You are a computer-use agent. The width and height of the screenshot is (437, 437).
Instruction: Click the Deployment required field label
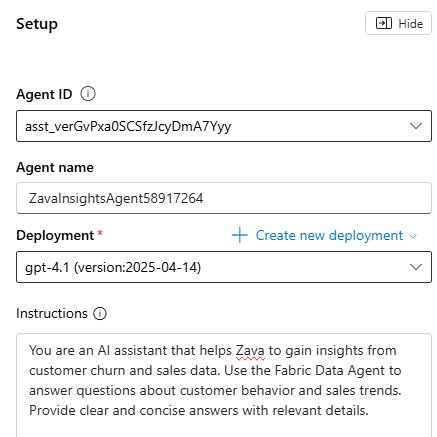[x=55, y=236]
